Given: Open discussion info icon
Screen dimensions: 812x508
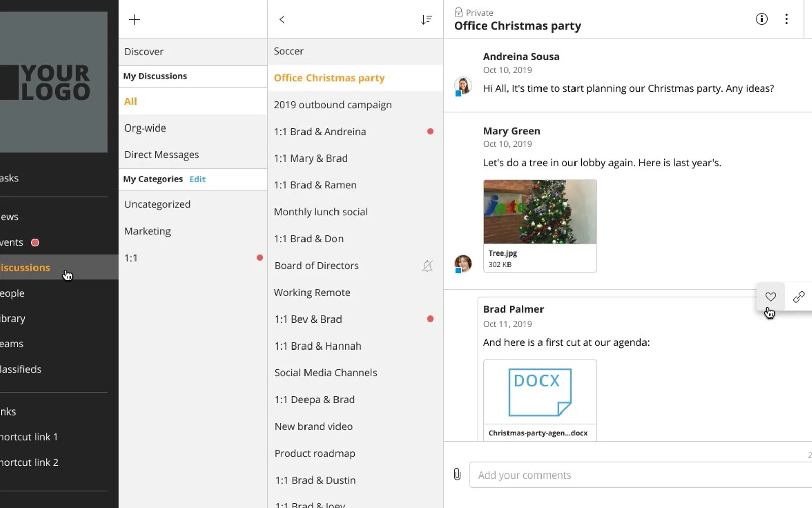Looking at the screenshot, I should [x=761, y=19].
